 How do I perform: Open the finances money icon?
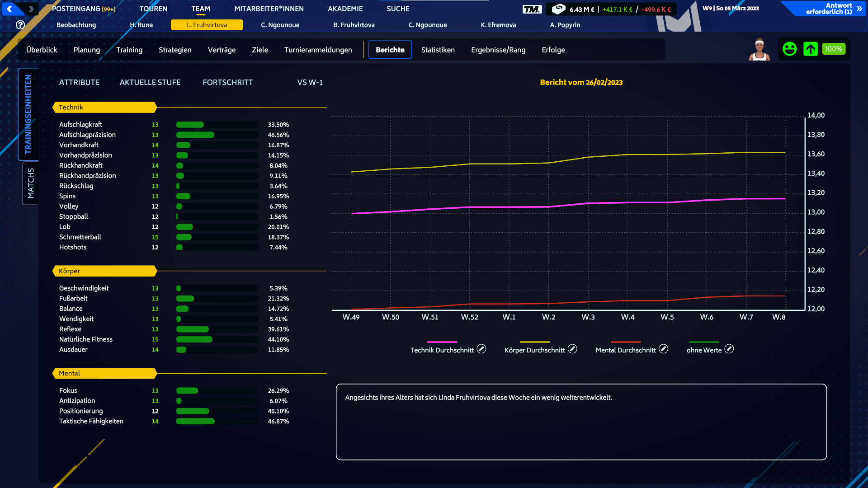pos(559,9)
